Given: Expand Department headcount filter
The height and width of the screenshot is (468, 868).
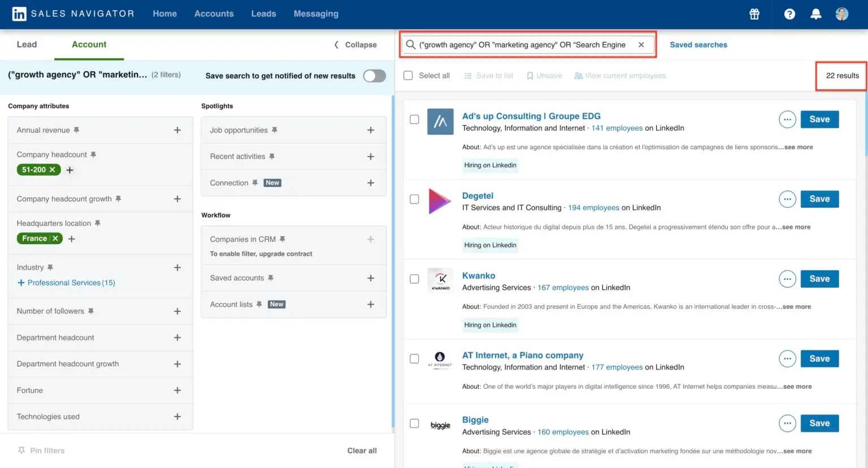Looking at the screenshot, I should 177,337.
